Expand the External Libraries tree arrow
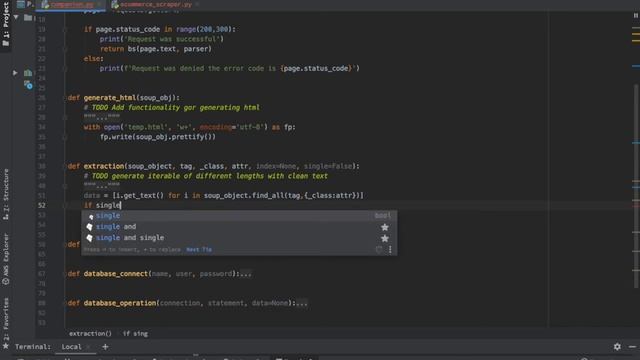Viewport: 640px width, 360px height. [x=15, y=73]
